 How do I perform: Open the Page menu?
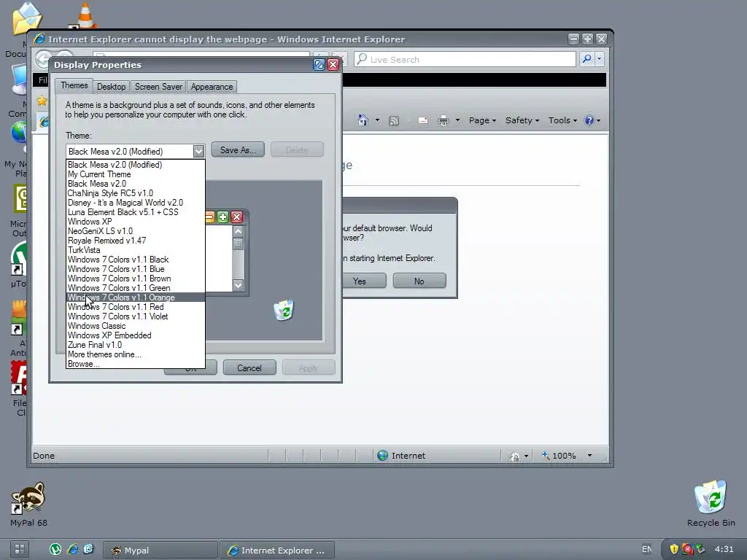(x=482, y=120)
